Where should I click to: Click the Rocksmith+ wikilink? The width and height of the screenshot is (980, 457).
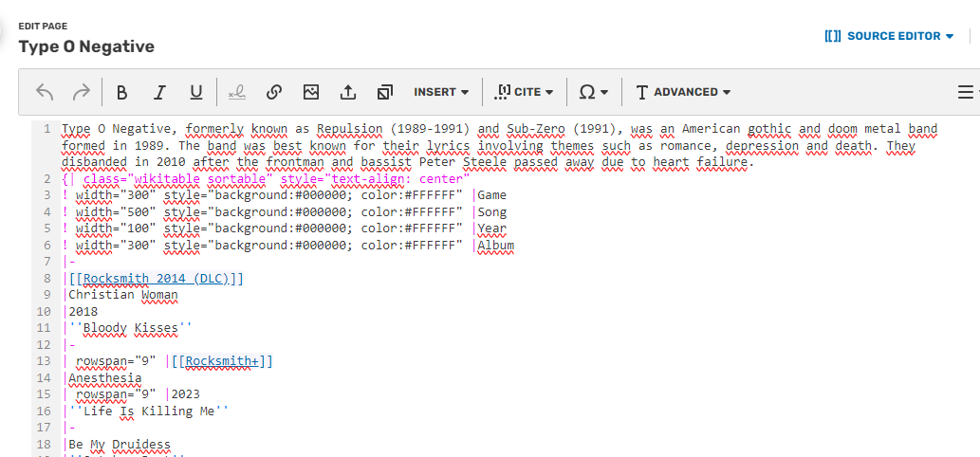(x=223, y=361)
